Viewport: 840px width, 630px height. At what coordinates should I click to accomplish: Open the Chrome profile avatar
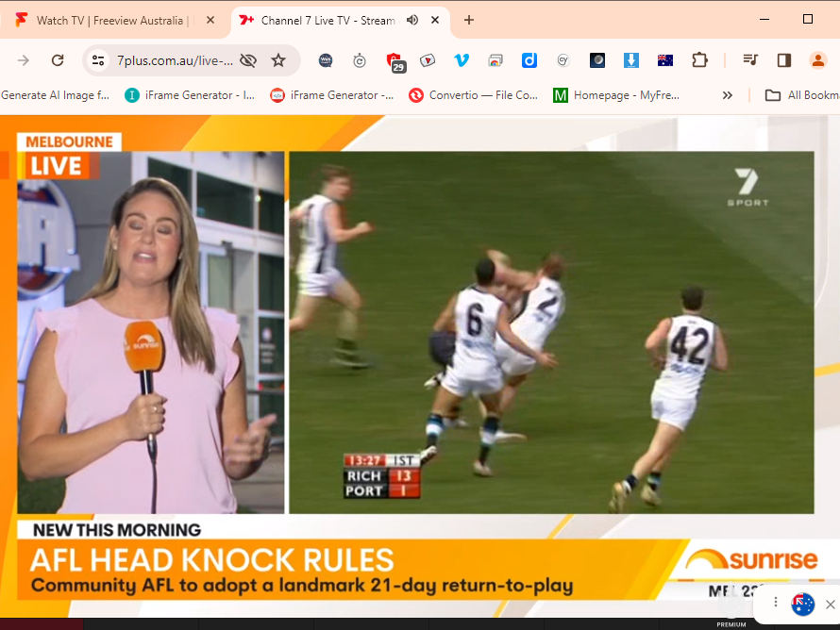pyautogui.click(x=818, y=60)
